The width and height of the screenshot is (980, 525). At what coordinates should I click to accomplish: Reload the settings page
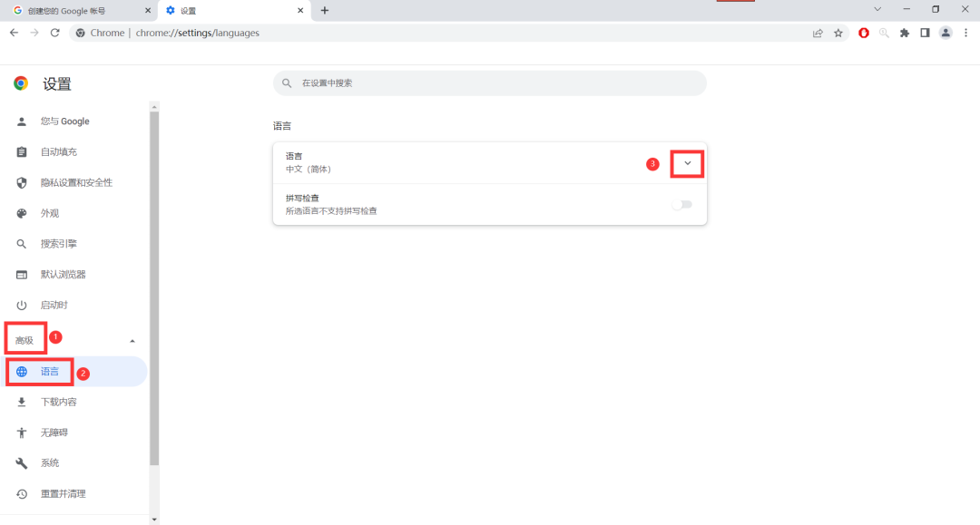(x=55, y=33)
